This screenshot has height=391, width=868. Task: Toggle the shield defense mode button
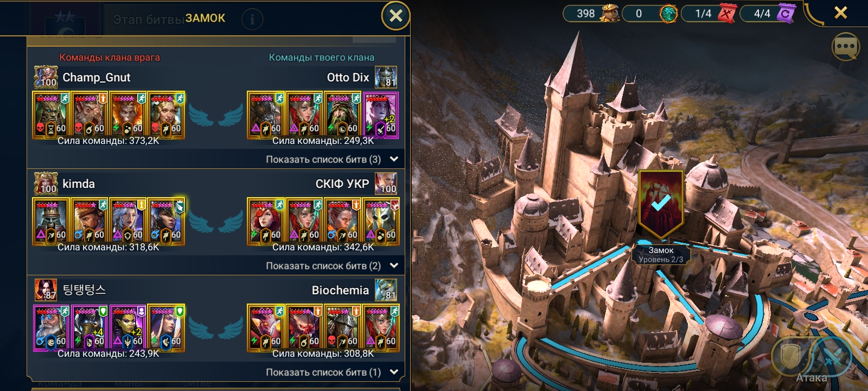[790, 356]
